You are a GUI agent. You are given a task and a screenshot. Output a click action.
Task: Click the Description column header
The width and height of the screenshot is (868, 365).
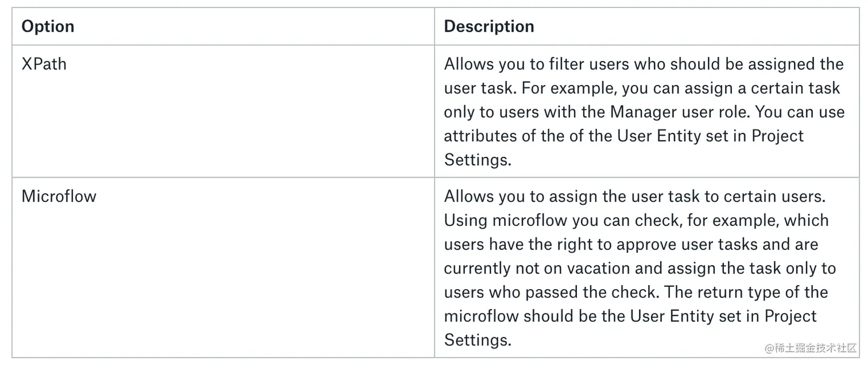[489, 26]
